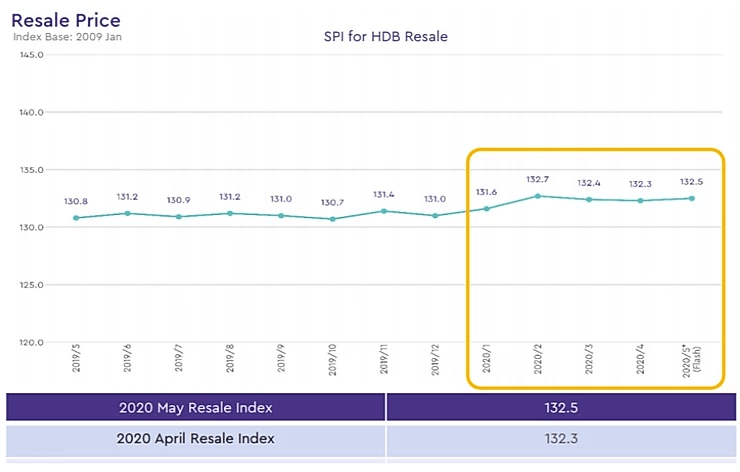This screenshot has width=740, height=472.
Task: Click y-axis label 125.0
Action: [31, 285]
